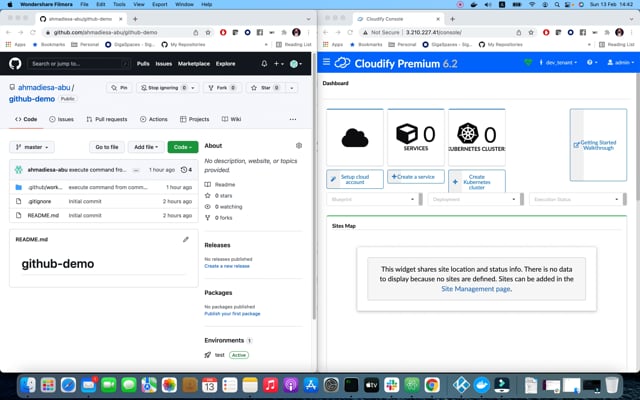Open commit history clock icon

pos(186,170)
